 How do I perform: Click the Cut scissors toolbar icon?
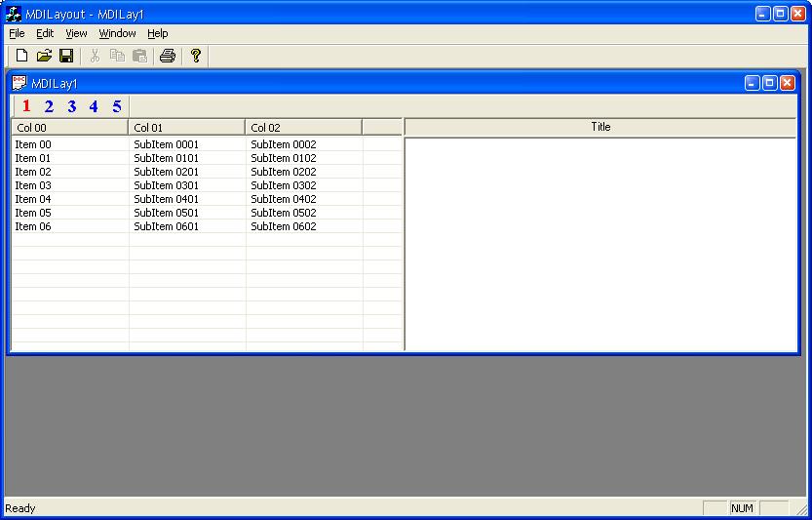[x=95, y=56]
